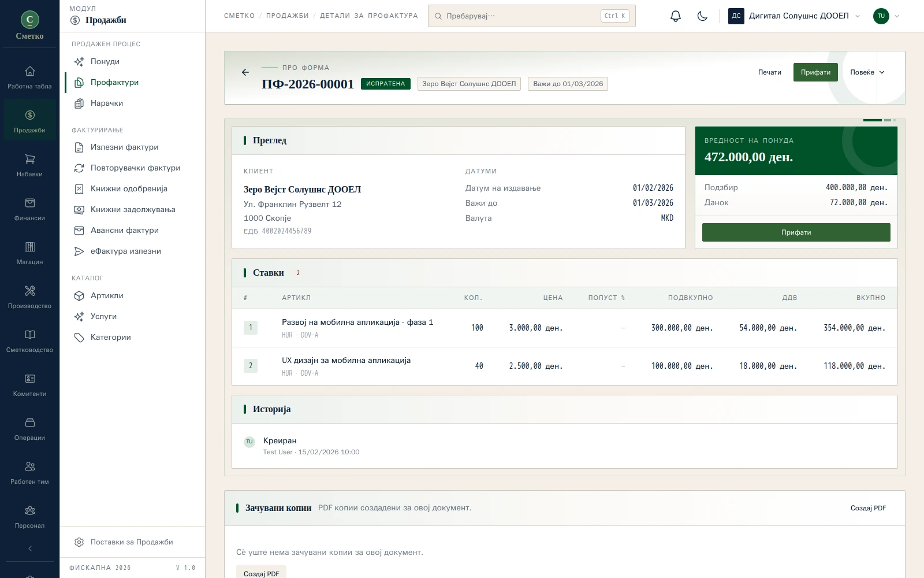The image size is (924, 578).
Task: Open Поставки за Продажби settings
Action: pyautogui.click(x=132, y=542)
